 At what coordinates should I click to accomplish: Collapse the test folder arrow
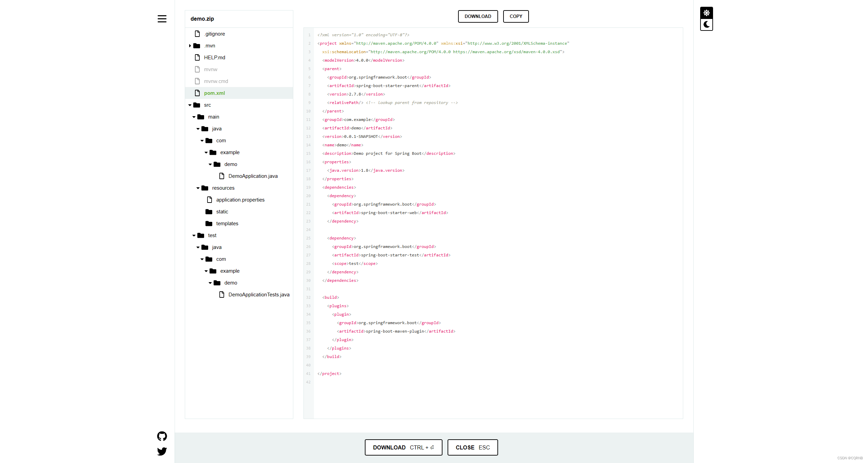[x=194, y=235]
